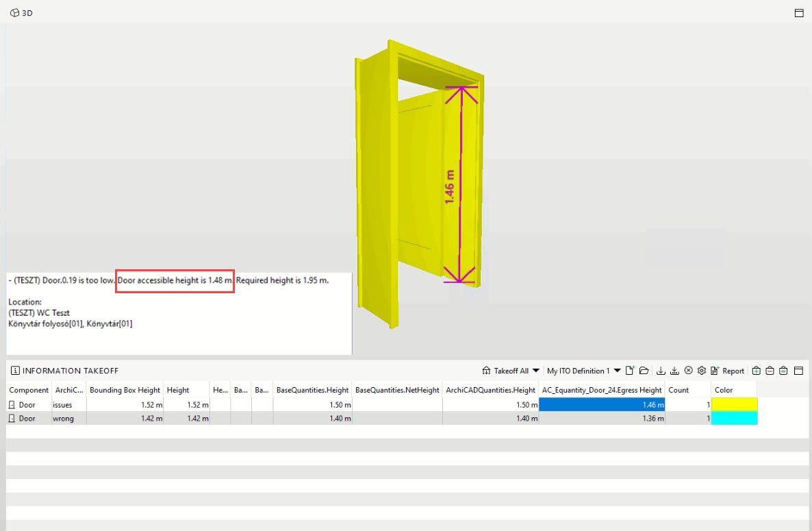The height and width of the screenshot is (531, 812).
Task: Sort by the Component column header
Action: tap(29, 390)
